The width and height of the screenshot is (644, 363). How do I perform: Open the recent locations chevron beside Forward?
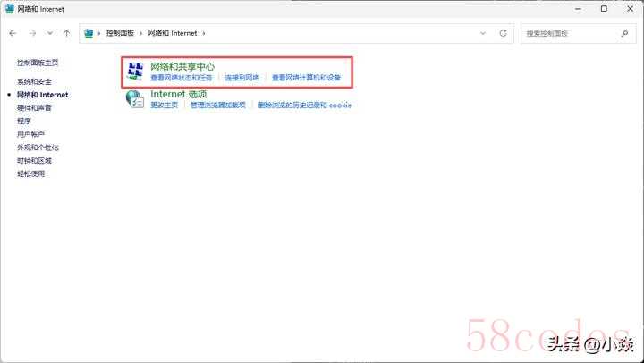[x=50, y=33]
